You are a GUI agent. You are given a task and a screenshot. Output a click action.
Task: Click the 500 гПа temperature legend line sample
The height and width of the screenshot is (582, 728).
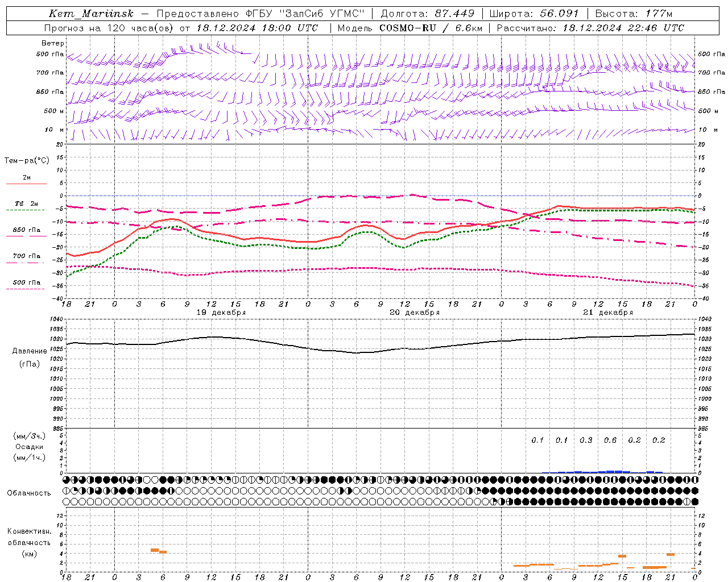[25, 289]
